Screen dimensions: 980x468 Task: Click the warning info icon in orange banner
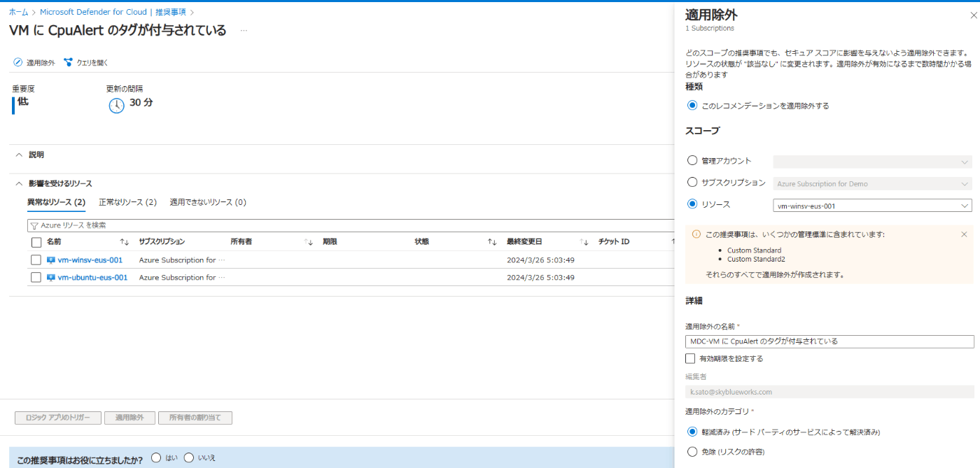click(696, 234)
